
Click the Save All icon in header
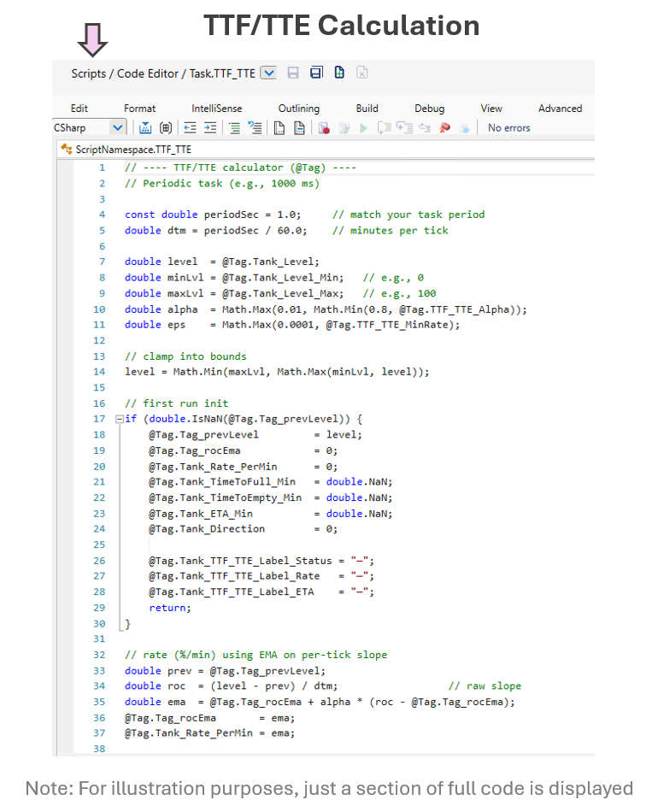(x=316, y=74)
